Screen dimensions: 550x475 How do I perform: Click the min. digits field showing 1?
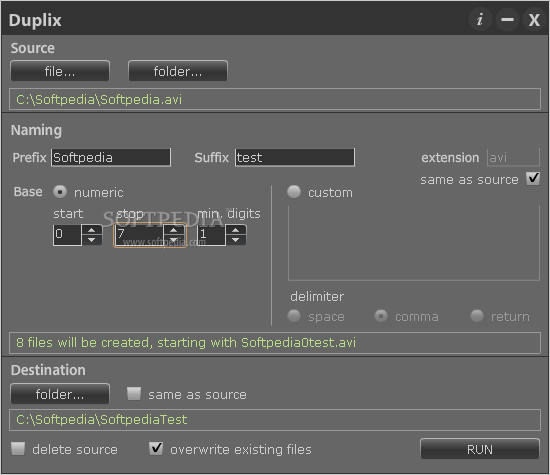click(211, 235)
